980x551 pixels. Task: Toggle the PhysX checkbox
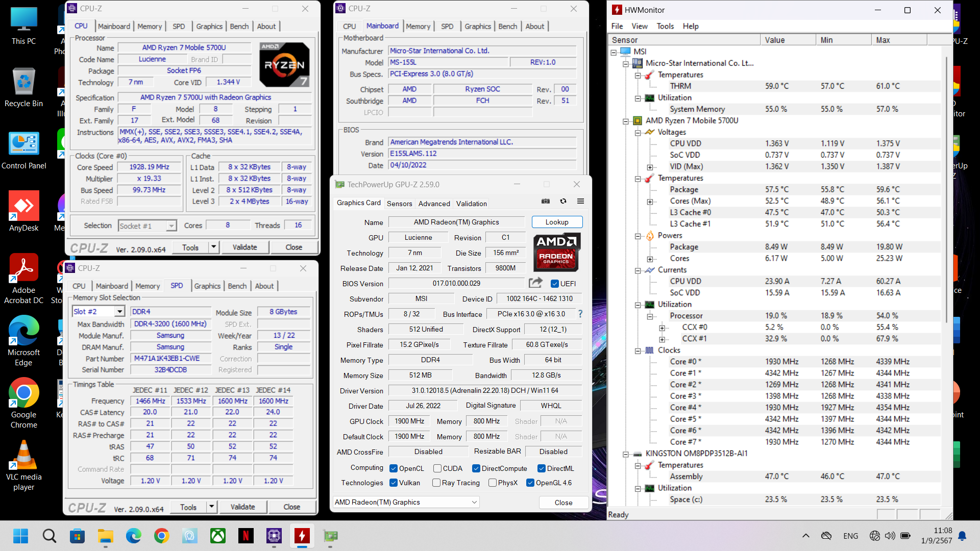(492, 483)
